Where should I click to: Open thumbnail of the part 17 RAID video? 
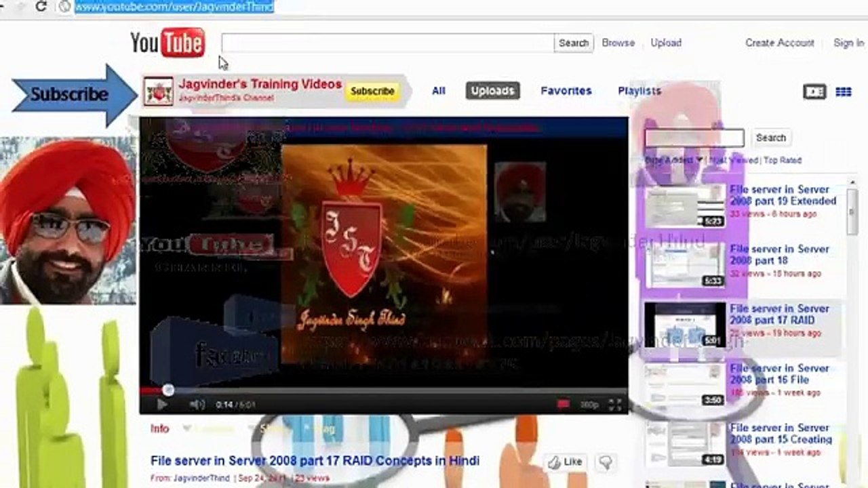pos(684,325)
